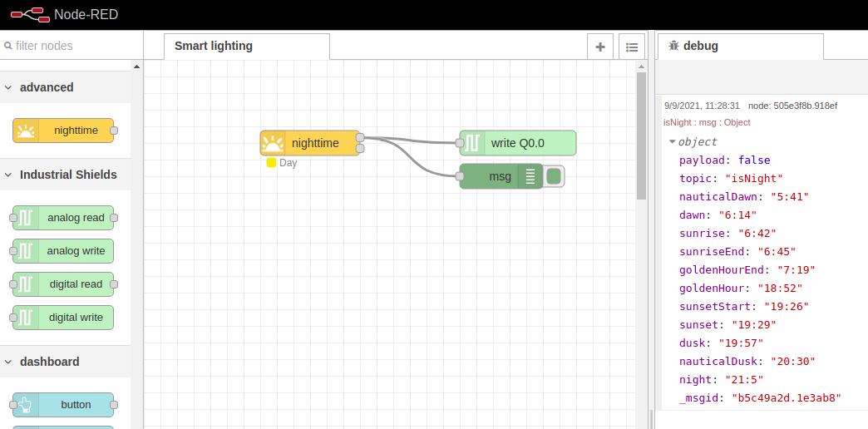868x429 pixels.
Task: Select the write Q0.0 node
Action: pos(518,143)
